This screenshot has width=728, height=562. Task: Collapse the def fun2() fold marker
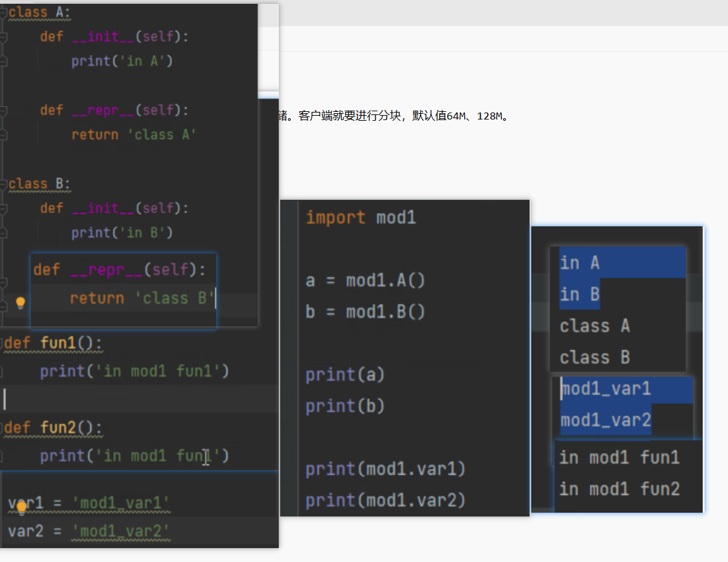[x=2, y=428]
